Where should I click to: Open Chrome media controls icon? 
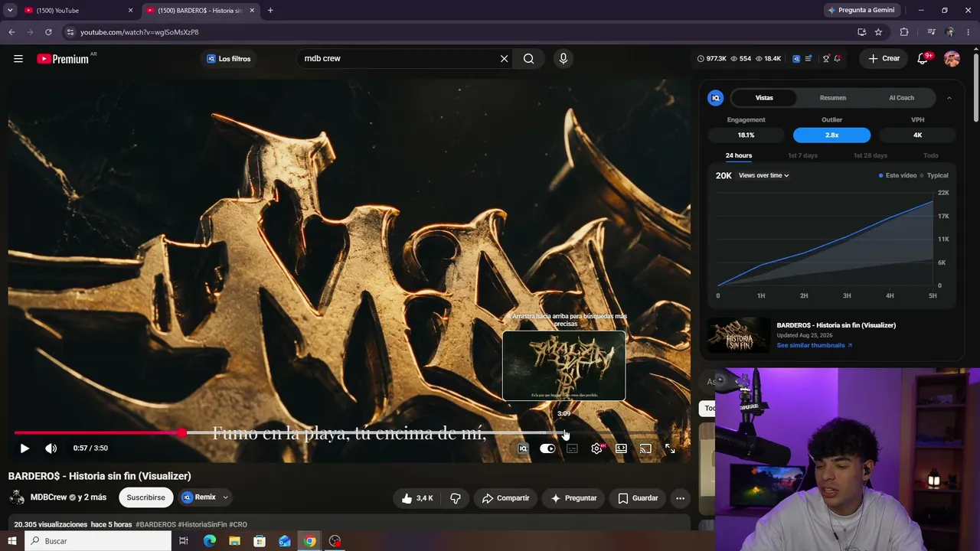click(x=931, y=32)
